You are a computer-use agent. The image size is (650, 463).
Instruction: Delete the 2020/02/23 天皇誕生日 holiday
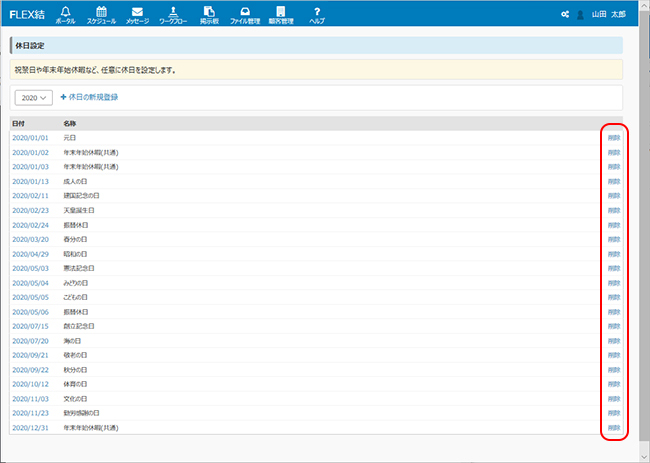[x=614, y=211]
